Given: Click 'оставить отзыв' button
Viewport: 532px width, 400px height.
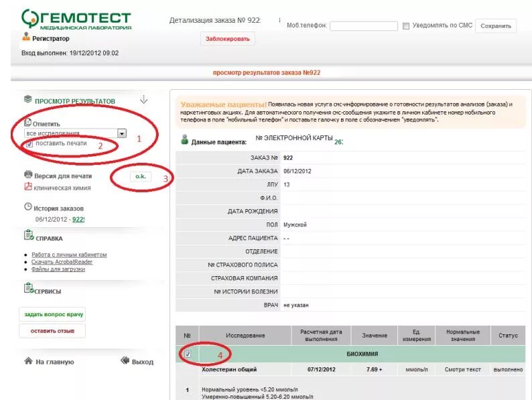Looking at the screenshot, I should (x=52, y=331).
